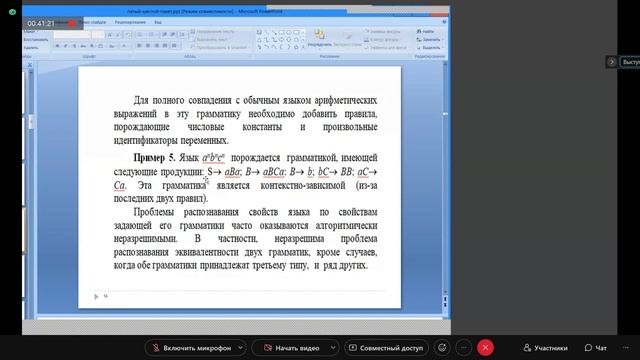The height and width of the screenshot is (360, 640).
Task: Increase list indent level
Action: click(x=173, y=35)
